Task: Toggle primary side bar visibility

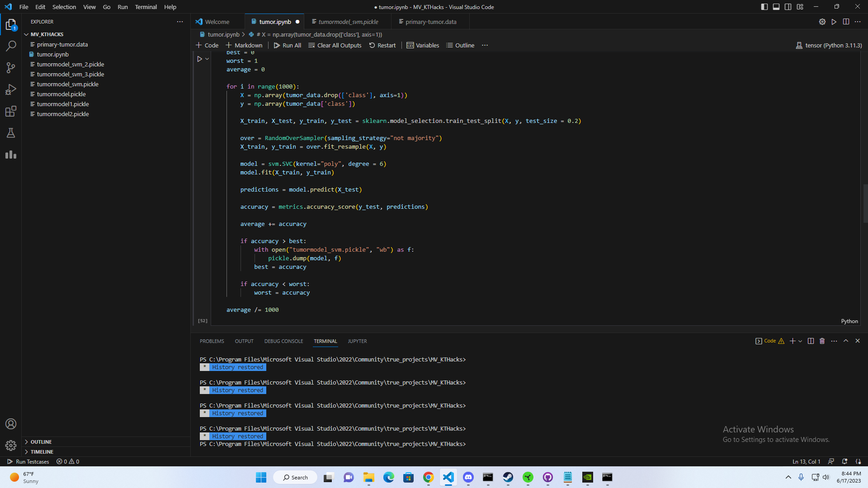Action: tap(764, 7)
